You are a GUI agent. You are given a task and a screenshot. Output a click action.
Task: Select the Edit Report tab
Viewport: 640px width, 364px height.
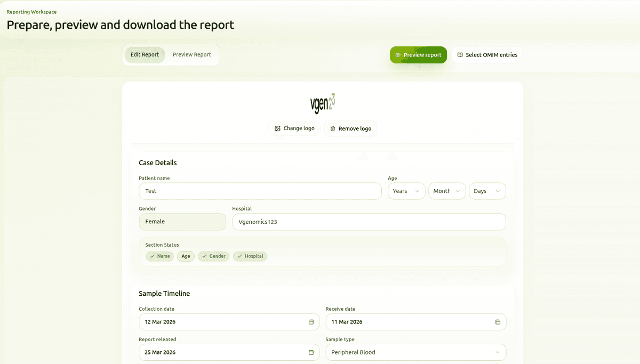tap(145, 54)
